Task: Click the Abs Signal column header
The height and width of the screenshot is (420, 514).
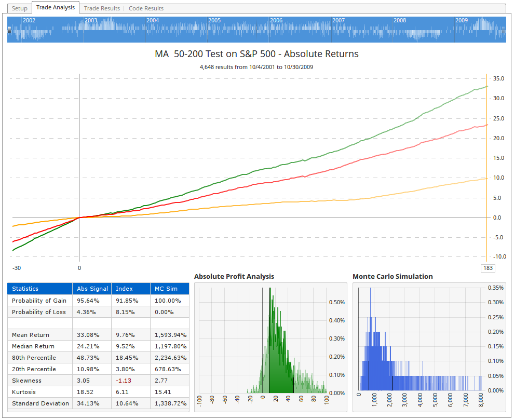Action: [x=93, y=289]
